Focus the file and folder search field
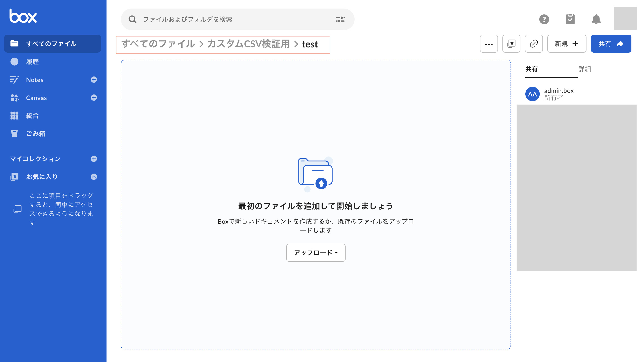The image size is (644, 362). [x=233, y=19]
